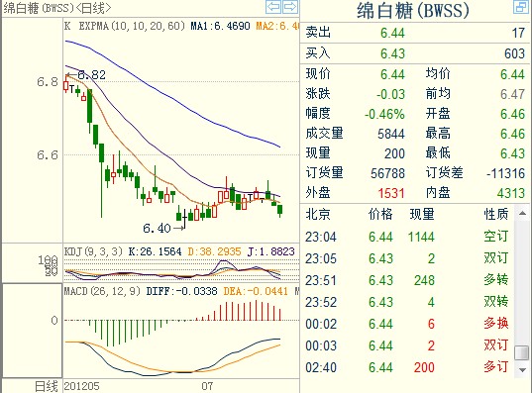Click the 价格 column header
The width and height of the screenshot is (532, 393).
380,214
